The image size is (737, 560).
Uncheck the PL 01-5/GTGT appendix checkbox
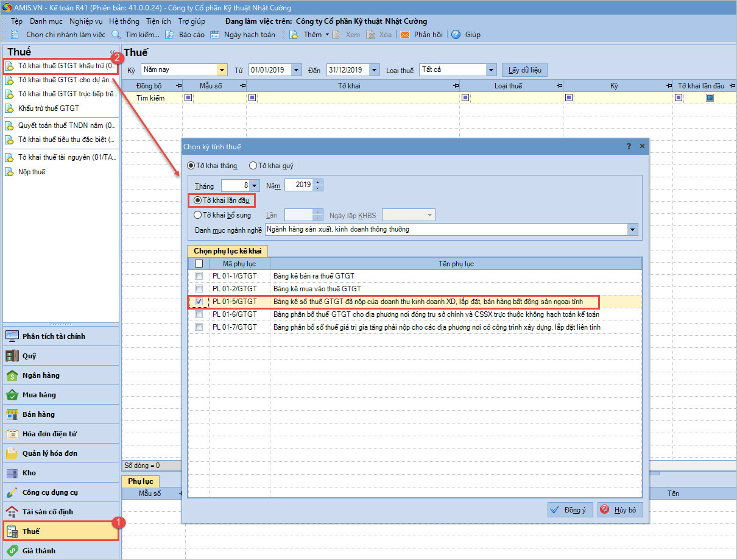click(199, 302)
